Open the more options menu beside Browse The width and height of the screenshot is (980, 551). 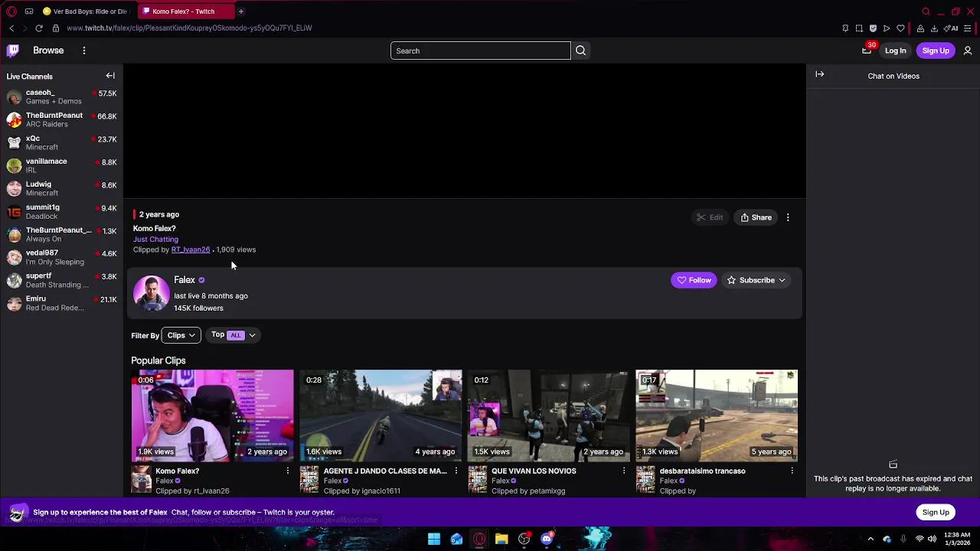point(84,51)
